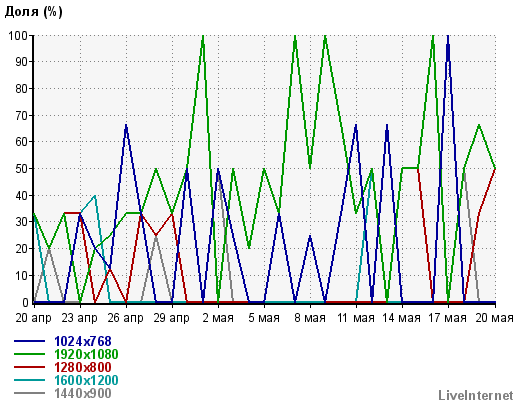Click the 1024x768 legend label
Screen dimensions: 520x405
(83, 341)
